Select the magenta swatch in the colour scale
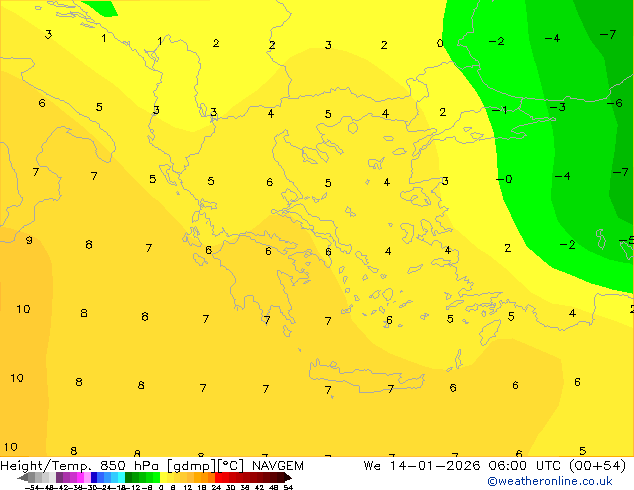The width and height of the screenshot is (634, 490). [80, 478]
